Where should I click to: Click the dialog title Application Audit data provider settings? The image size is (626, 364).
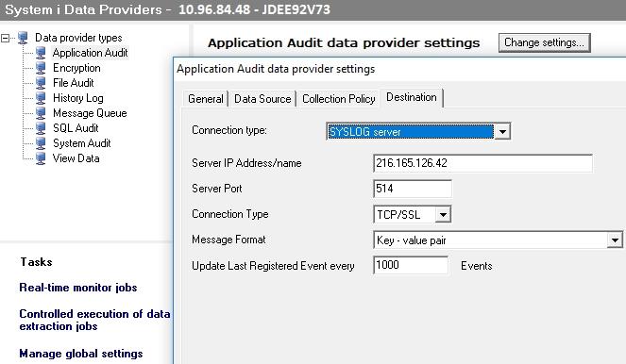[276, 69]
